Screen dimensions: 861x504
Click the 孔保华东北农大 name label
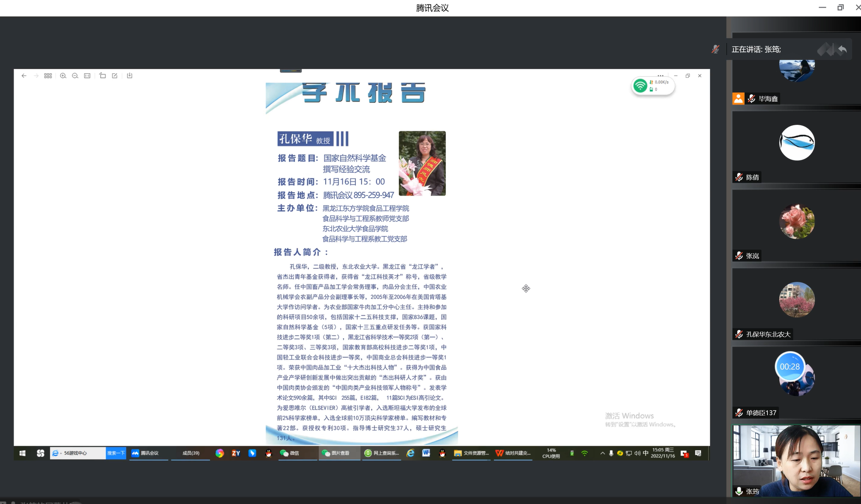point(768,334)
